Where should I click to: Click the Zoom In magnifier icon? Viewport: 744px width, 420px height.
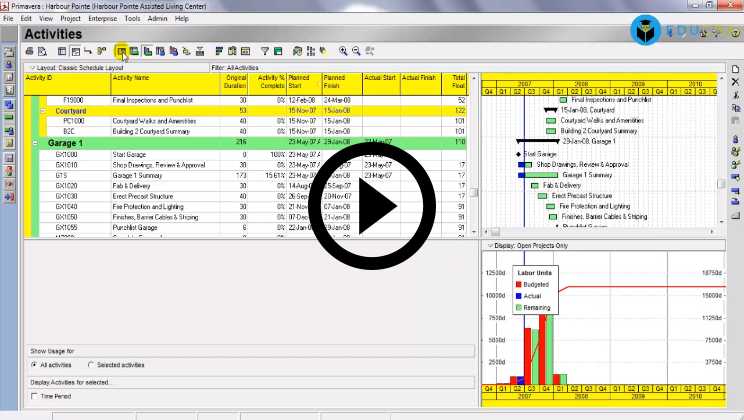tap(343, 50)
